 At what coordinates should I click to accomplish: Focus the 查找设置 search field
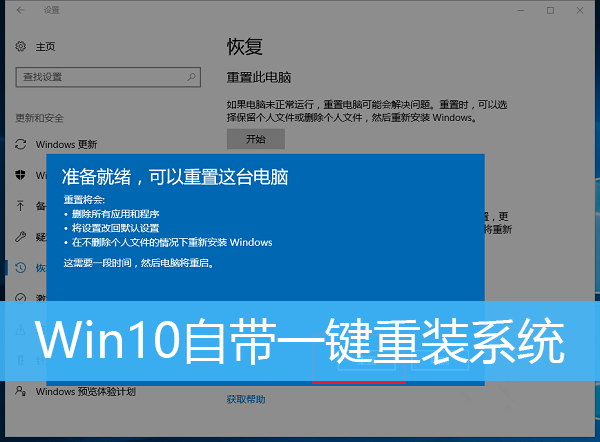[x=100, y=77]
